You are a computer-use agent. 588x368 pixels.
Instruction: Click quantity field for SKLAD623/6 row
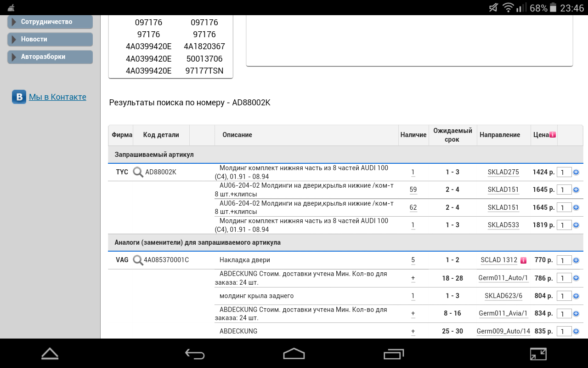[x=564, y=296]
